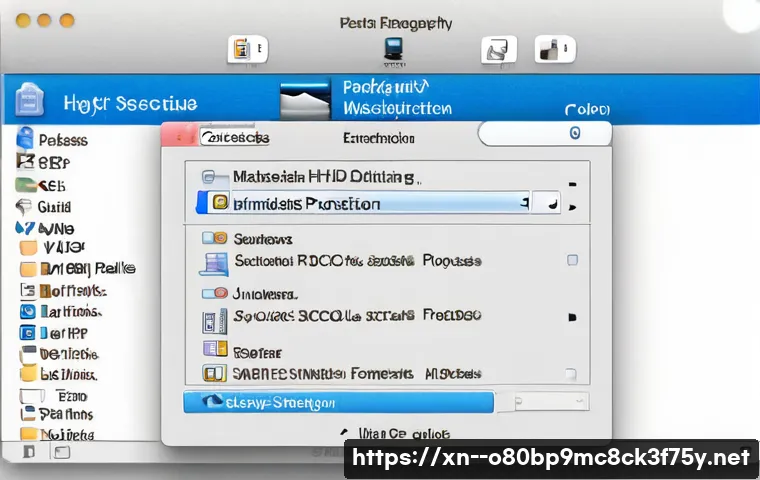Switch to the Eatnachioion tab in the dialog
The height and width of the screenshot is (480, 760).
click(379, 136)
